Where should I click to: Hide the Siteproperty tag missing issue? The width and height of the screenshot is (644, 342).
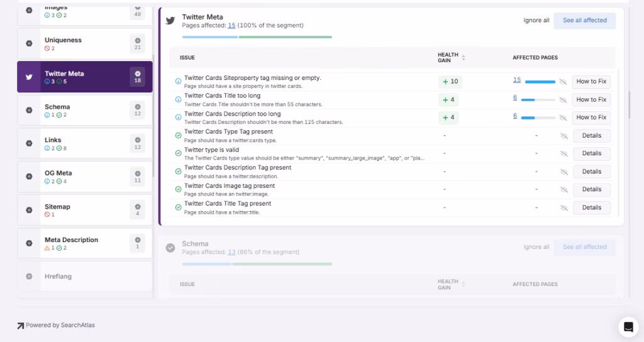563,82
